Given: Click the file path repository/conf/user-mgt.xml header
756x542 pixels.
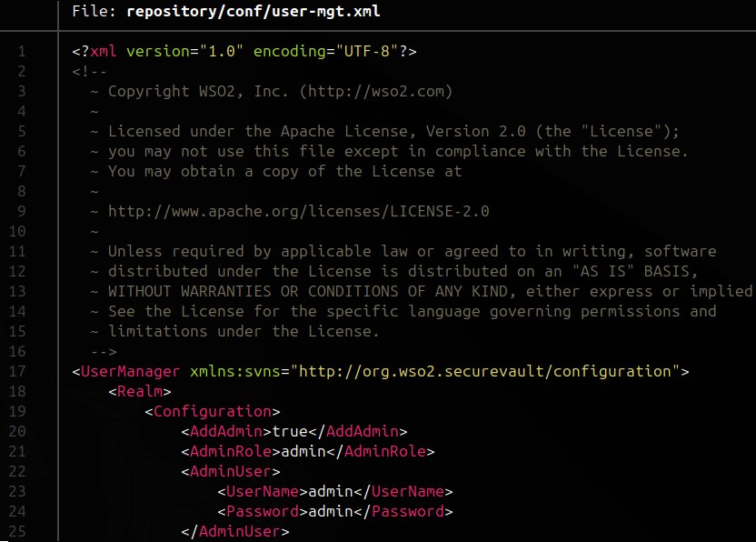Looking at the screenshot, I should pyautogui.click(x=254, y=12).
